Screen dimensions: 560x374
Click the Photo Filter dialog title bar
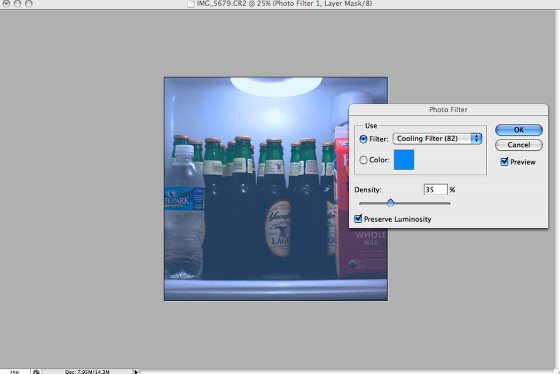[448, 110]
